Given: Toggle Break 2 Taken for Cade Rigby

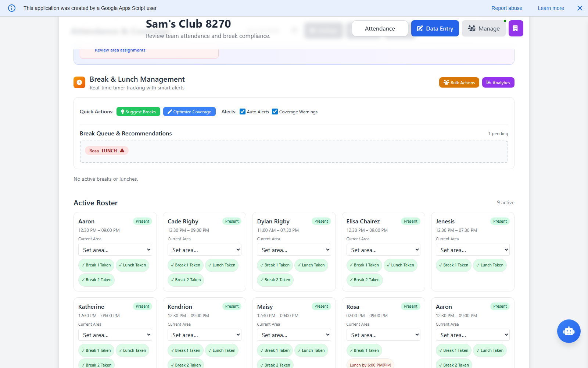Looking at the screenshot, I should 186,280.
